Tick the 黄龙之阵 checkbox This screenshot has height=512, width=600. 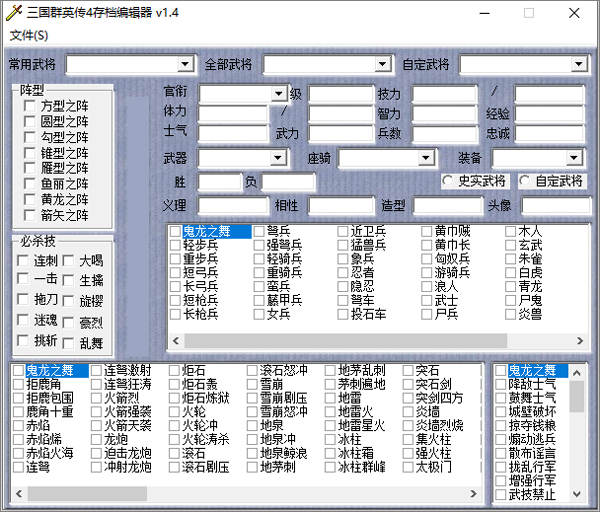[x=30, y=199]
